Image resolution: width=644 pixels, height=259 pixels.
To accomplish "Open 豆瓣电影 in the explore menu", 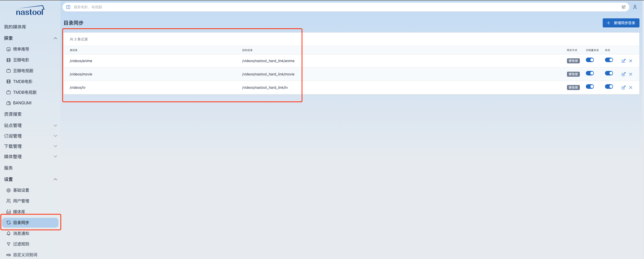I will click(21, 60).
